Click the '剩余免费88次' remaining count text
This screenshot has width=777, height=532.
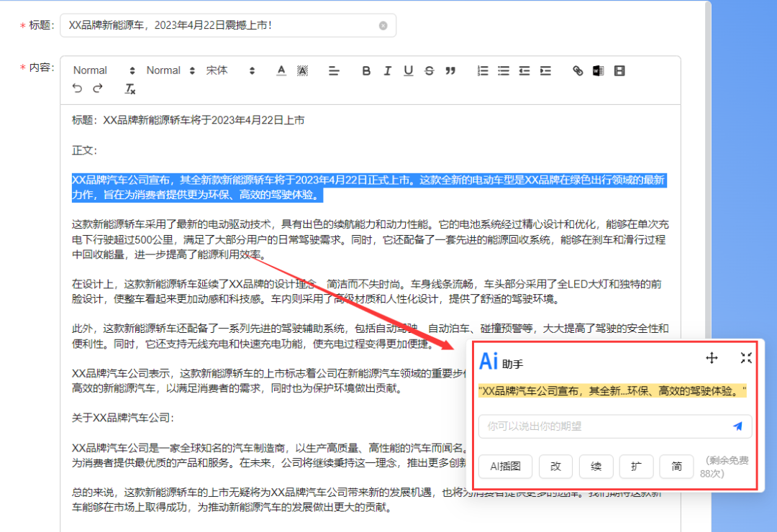[x=724, y=467]
